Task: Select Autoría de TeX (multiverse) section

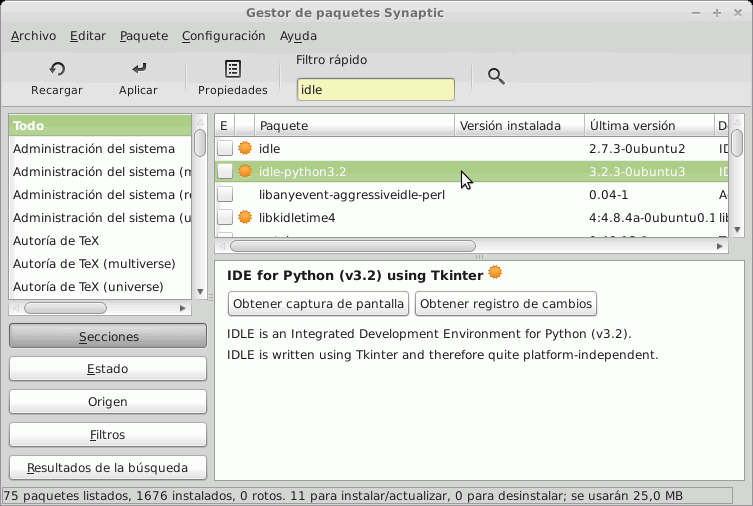Action: coord(100,264)
